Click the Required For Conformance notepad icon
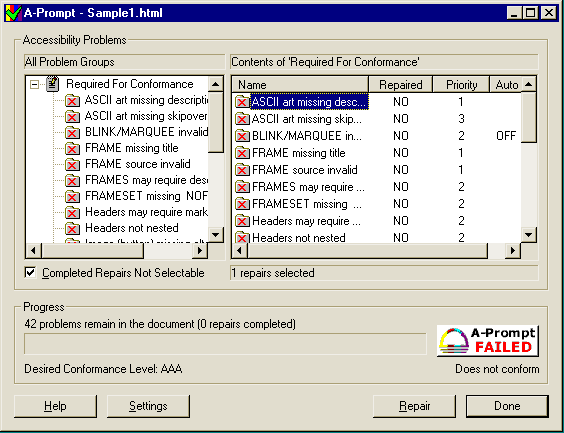Viewport: 564px width, 433px height. [53, 84]
